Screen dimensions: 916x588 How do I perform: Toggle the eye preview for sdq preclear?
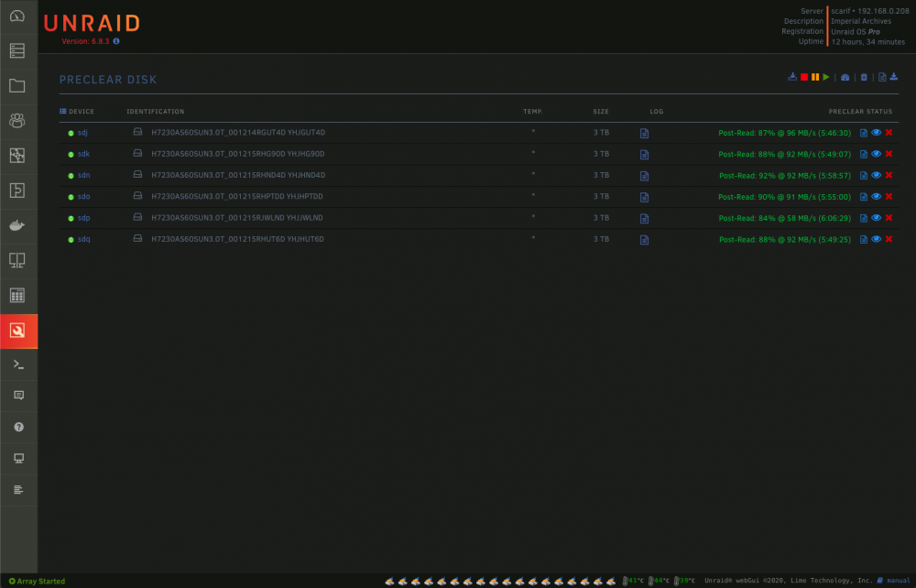[877, 239]
